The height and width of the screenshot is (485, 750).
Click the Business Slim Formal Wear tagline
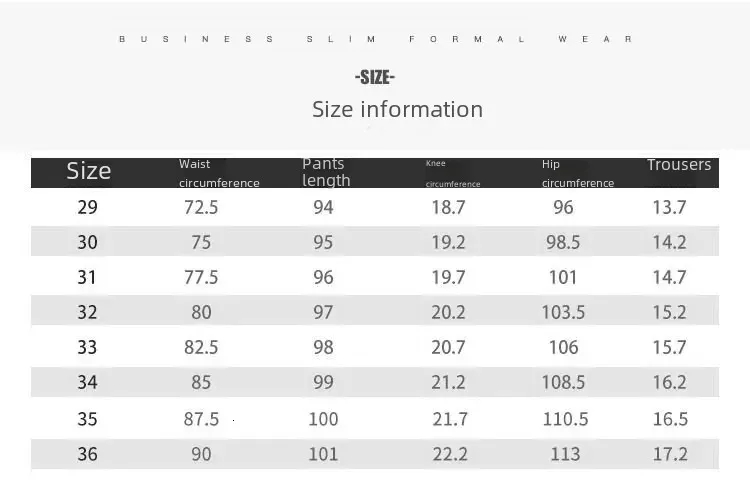pos(375,39)
